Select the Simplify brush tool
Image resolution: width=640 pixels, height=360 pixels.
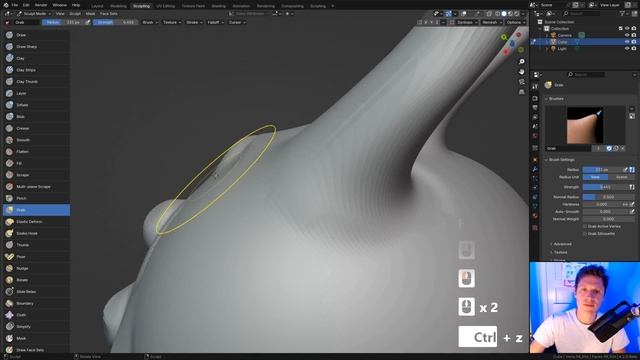(x=36, y=327)
